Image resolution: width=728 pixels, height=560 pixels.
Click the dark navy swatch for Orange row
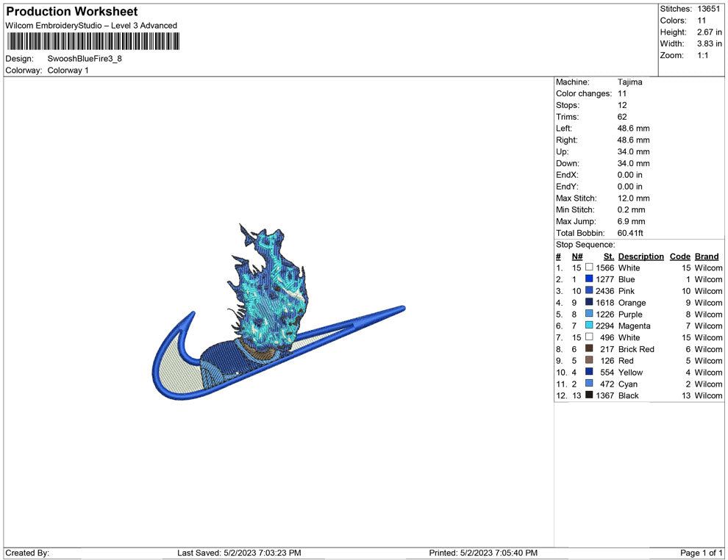pos(589,302)
